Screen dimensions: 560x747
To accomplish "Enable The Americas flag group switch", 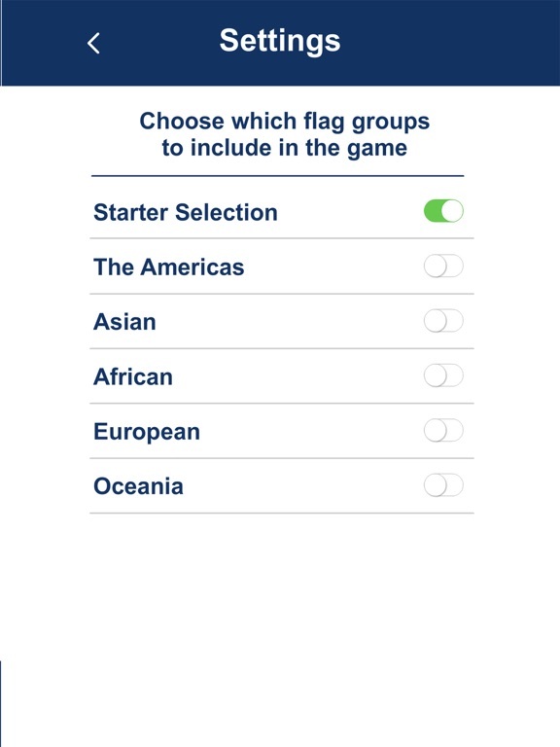I will tap(443, 266).
